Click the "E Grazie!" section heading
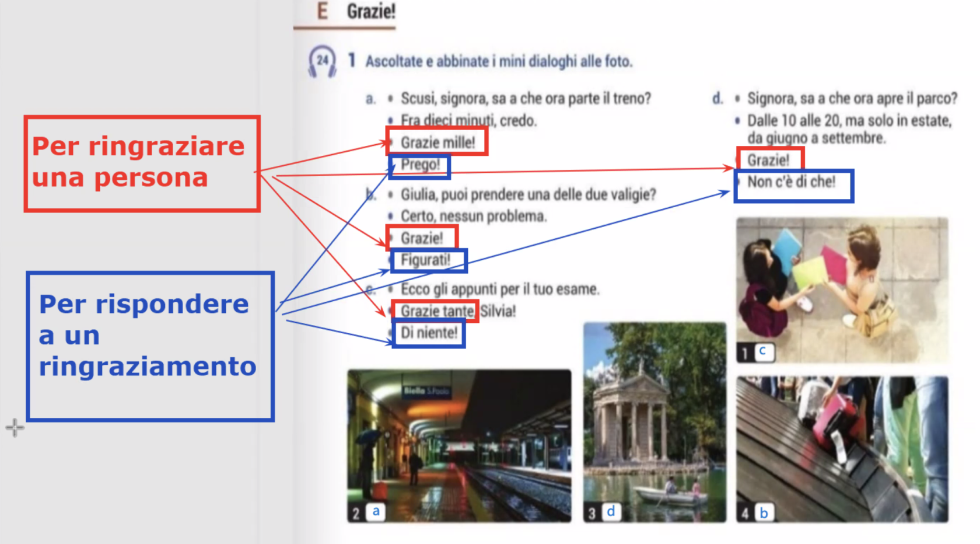The height and width of the screenshot is (544, 980). coord(356,12)
